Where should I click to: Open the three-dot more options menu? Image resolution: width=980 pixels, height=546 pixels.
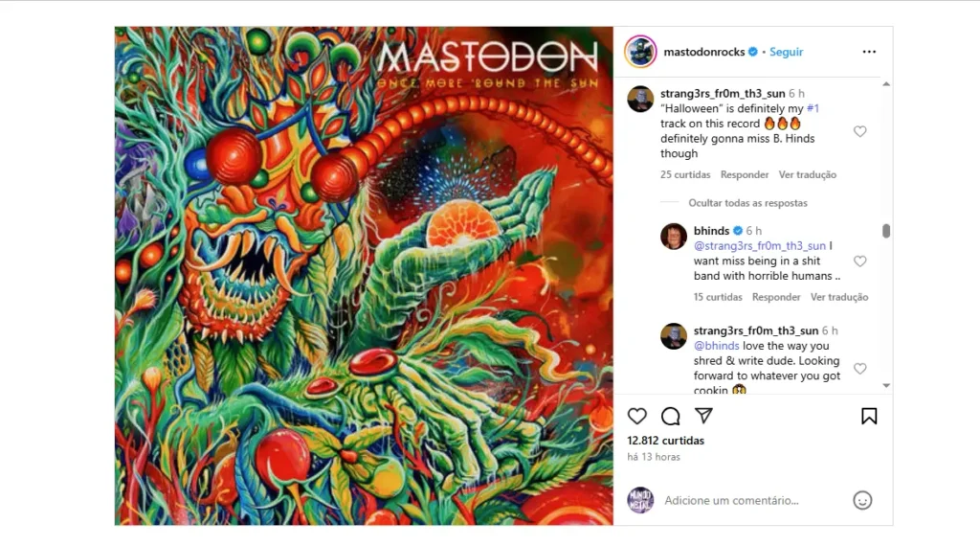point(869,52)
